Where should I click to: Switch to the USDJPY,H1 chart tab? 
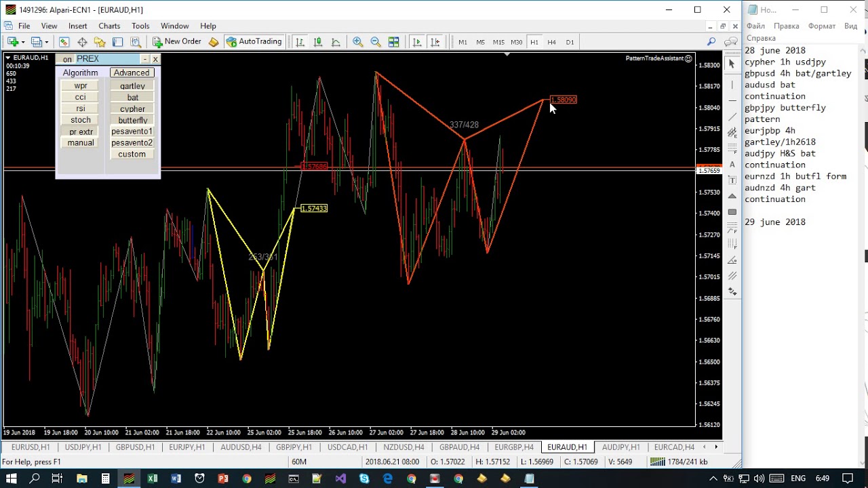(x=83, y=447)
